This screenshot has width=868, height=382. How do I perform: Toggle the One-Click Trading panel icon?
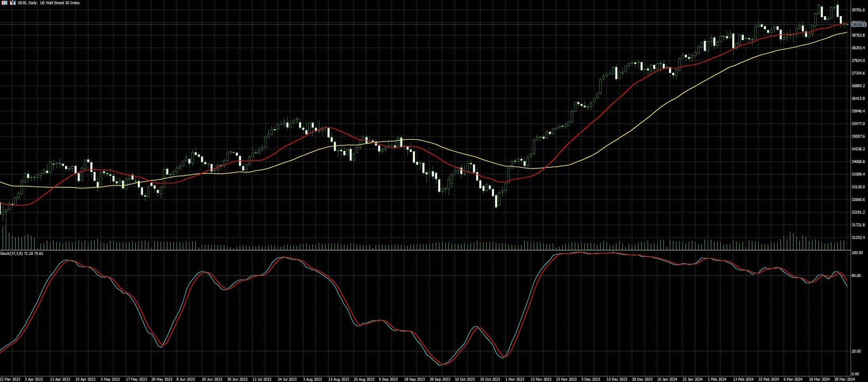pyautogui.click(x=12, y=3)
